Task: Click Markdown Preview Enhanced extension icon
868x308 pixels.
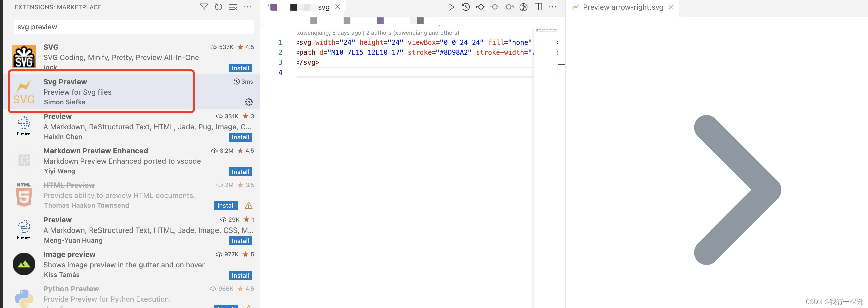Action: coord(24,160)
